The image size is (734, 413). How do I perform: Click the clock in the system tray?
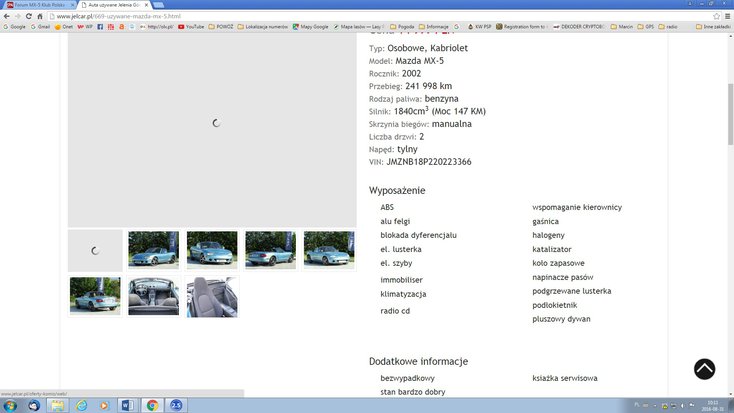coord(712,406)
